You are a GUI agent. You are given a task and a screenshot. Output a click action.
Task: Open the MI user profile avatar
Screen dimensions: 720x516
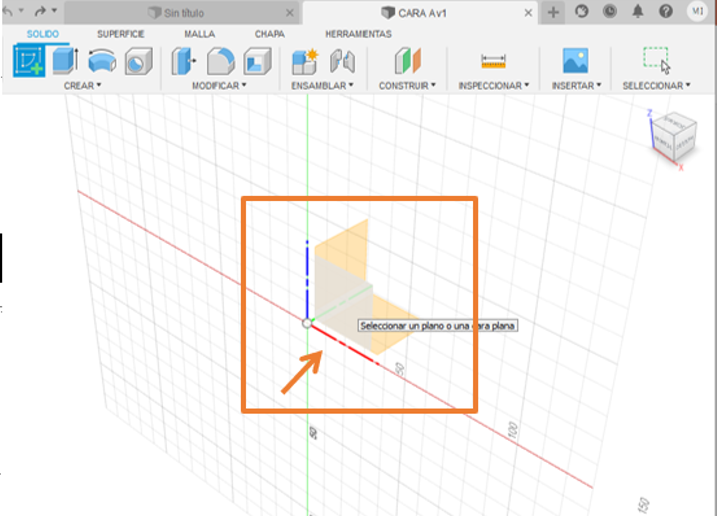coord(698,11)
